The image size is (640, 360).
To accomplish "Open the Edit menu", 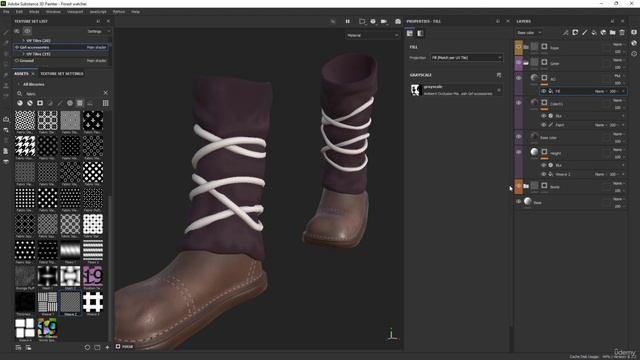I will click(x=19, y=12).
